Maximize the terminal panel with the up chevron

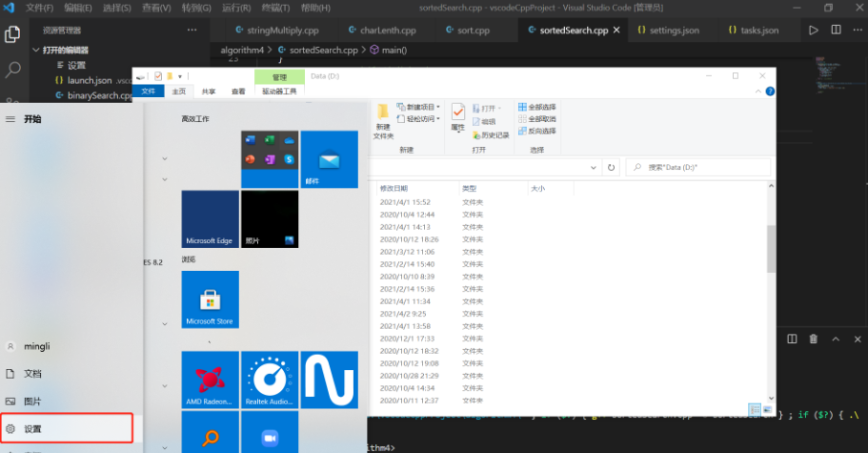coord(836,339)
